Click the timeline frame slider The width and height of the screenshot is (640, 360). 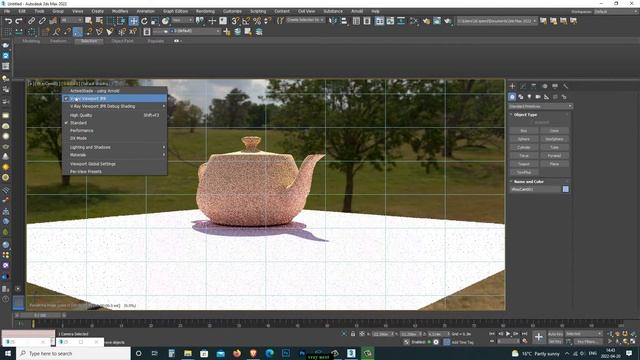pos(40,316)
